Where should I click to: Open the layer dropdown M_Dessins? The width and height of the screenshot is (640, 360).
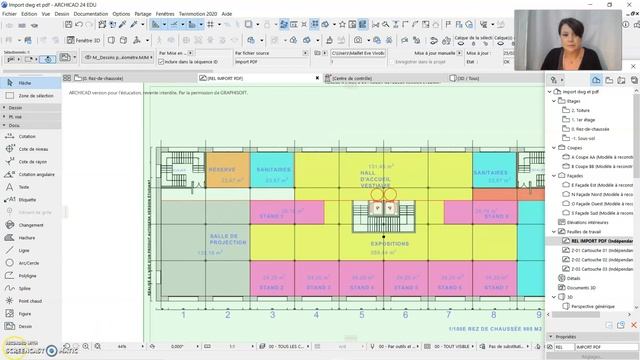click(x=118, y=58)
